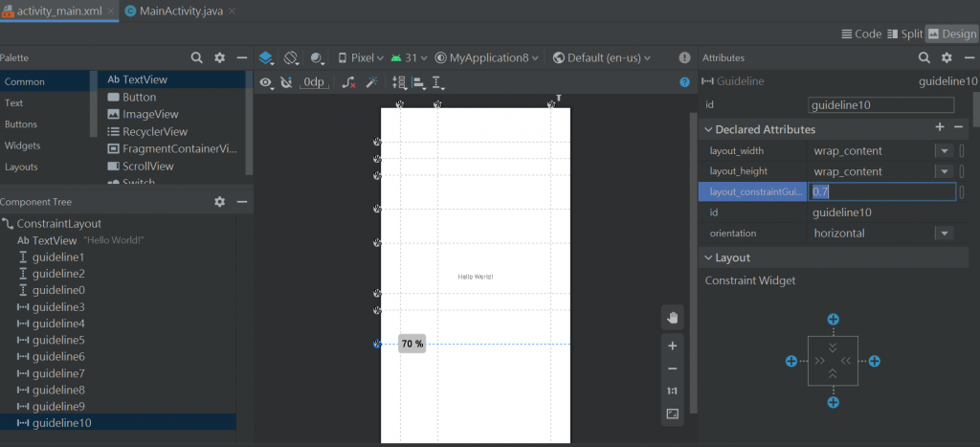Open the Pack tool icon
This screenshot has height=447, width=980.
[399, 82]
